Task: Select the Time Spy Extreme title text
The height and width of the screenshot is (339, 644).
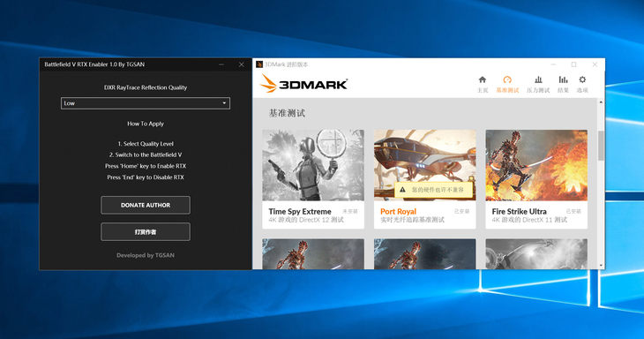Action: [300, 211]
